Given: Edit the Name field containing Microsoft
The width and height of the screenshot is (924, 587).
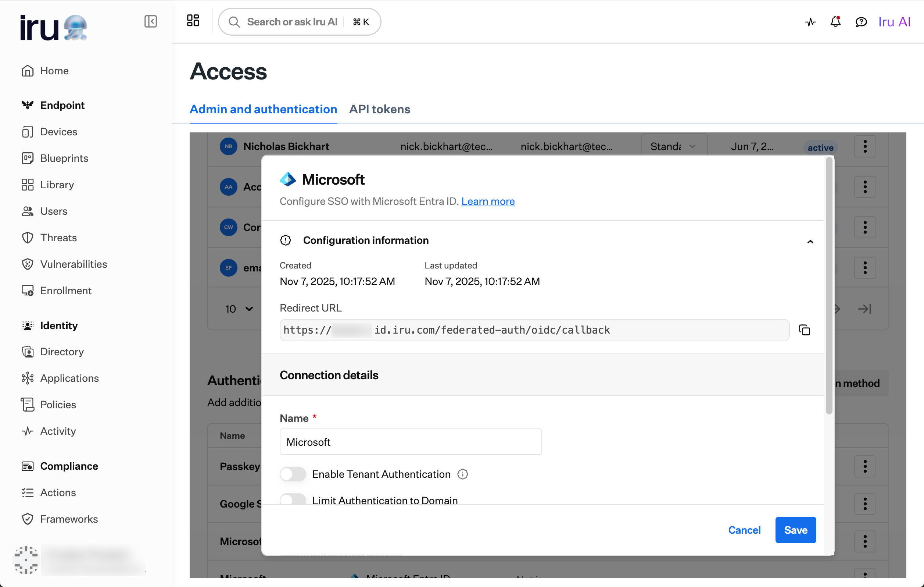Looking at the screenshot, I should (410, 442).
